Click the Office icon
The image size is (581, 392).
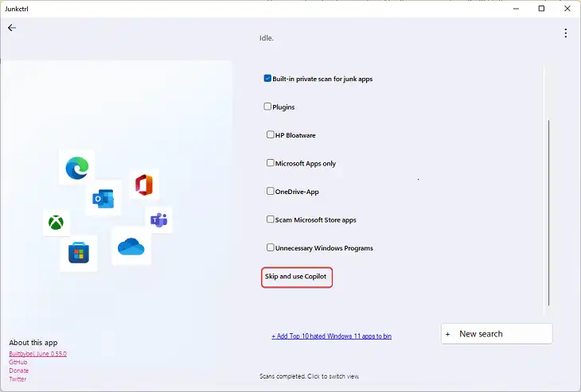coord(144,184)
